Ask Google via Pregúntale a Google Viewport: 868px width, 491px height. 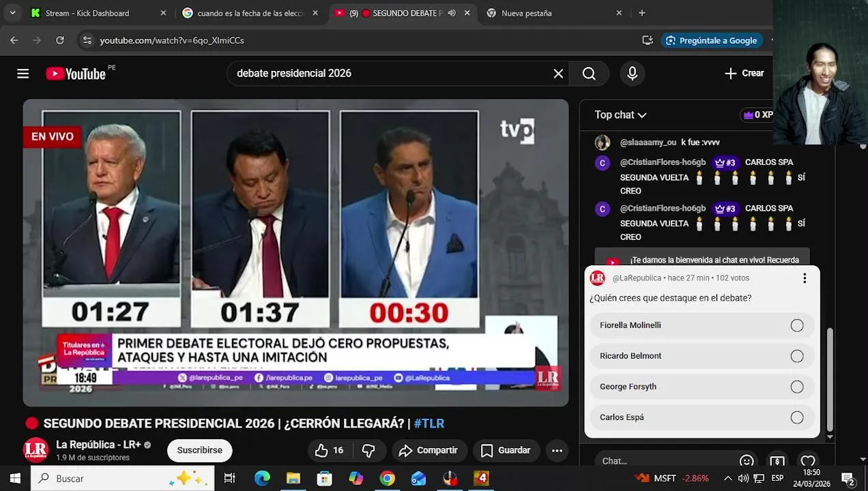tap(711, 40)
